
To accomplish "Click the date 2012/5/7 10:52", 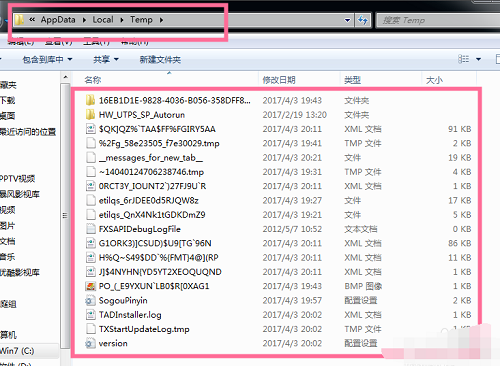I will click(x=292, y=229).
